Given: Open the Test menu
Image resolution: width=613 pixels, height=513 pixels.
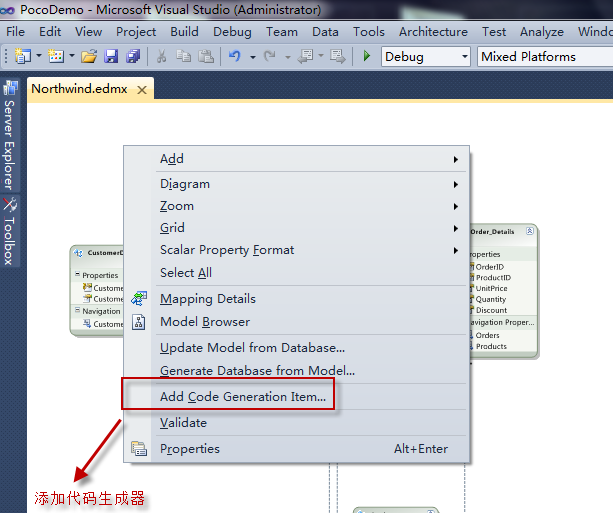Looking at the screenshot, I should click(494, 32).
